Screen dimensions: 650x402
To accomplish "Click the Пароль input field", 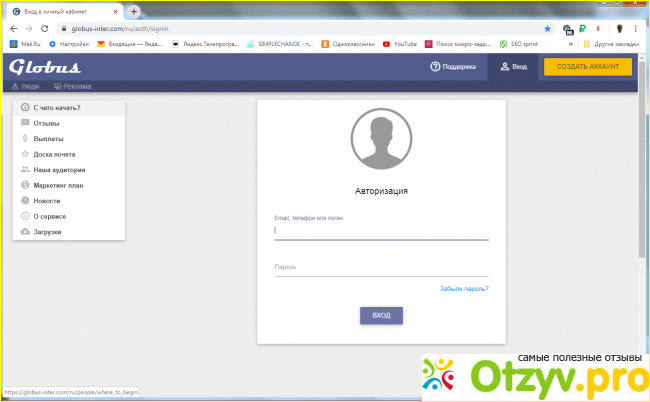I will pyautogui.click(x=381, y=267).
